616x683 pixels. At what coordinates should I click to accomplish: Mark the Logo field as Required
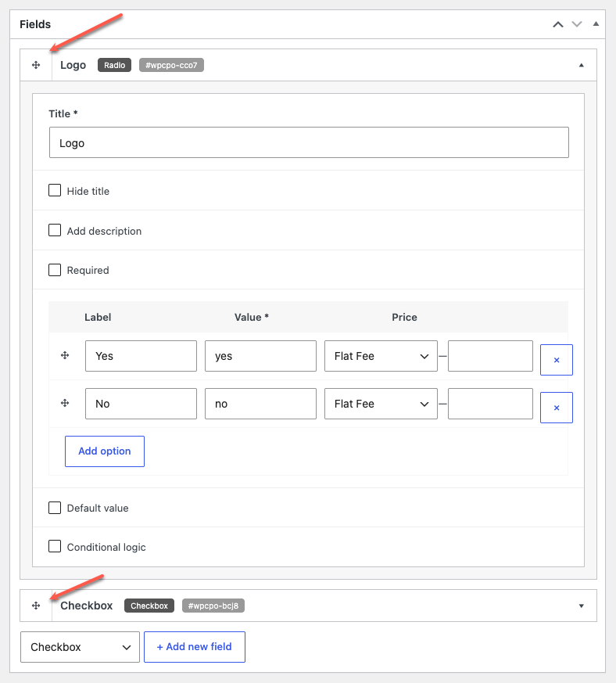[x=55, y=270]
